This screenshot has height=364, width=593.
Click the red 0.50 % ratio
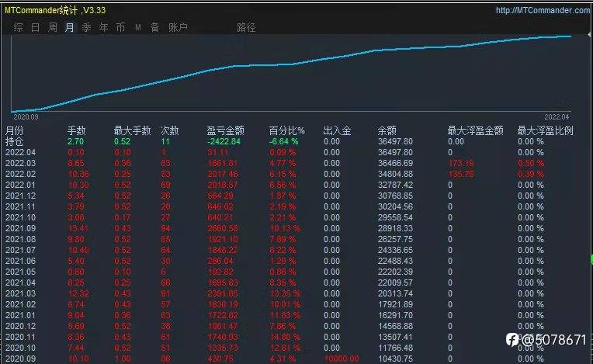coord(531,163)
